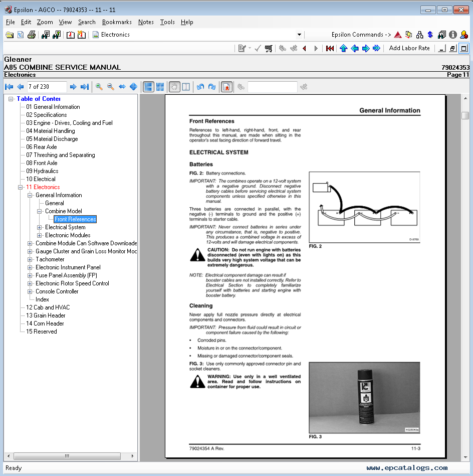The height and width of the screenshot is (476, 473).
Task: Click the document vertical scrollbar thumb
Action: coord(465,116)
